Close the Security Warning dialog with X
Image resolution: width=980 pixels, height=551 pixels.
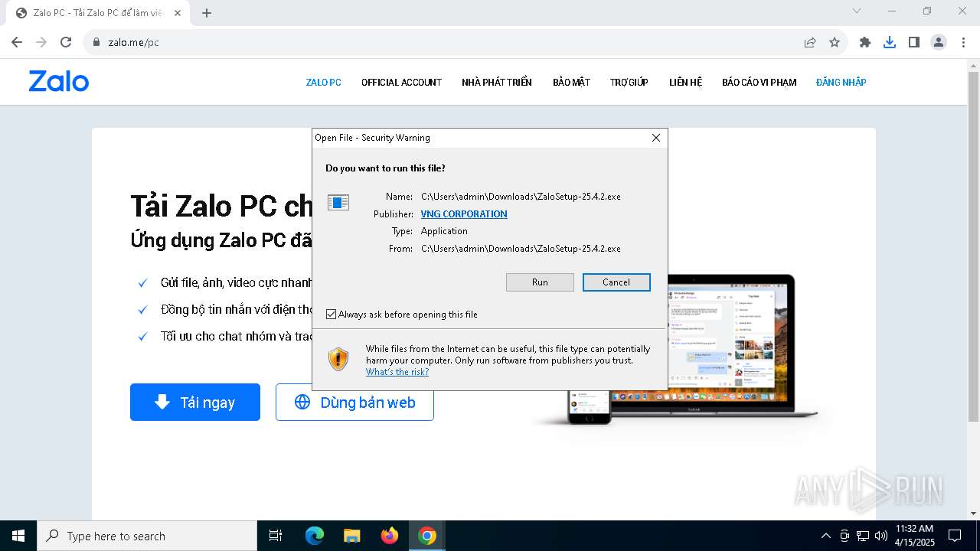[655, 138]
